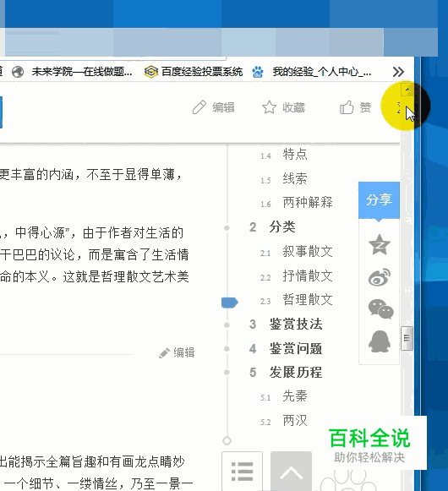Click the hollow end circle of catalog timeline
Screen dimensions: 448x491
(x=227, y=440)
